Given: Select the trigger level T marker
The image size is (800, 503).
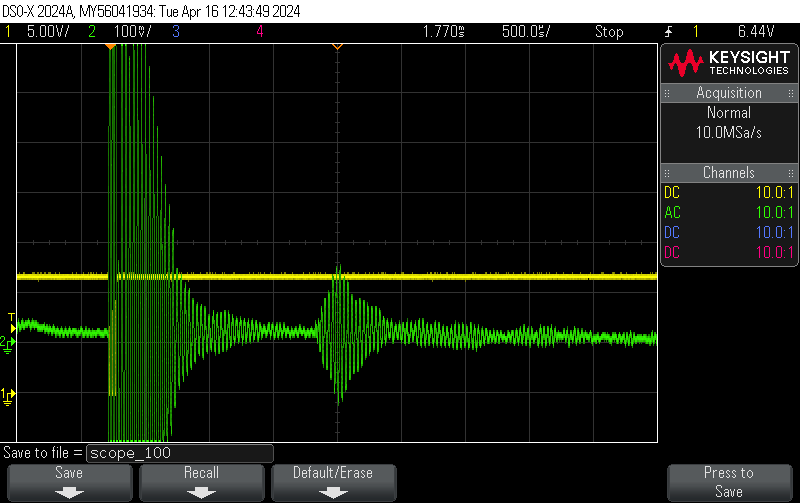Looking at the screenshot, I should (x=11, y=320).
